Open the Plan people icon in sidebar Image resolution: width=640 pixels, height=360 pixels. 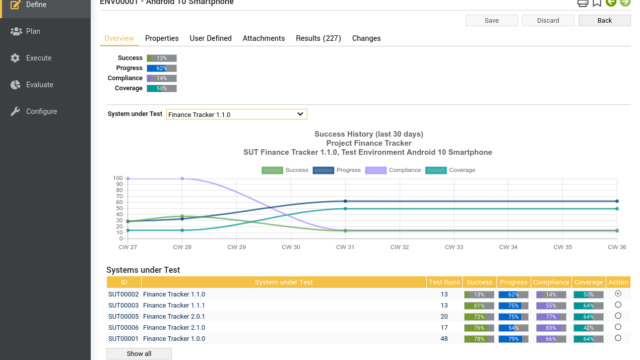[x=16, y=31]
